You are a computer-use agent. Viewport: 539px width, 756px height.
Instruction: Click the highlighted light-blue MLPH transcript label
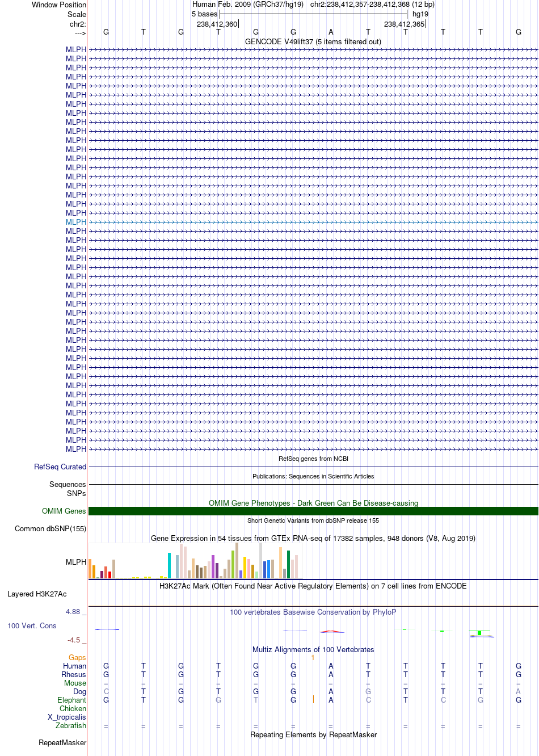click(x=76, y=222)
